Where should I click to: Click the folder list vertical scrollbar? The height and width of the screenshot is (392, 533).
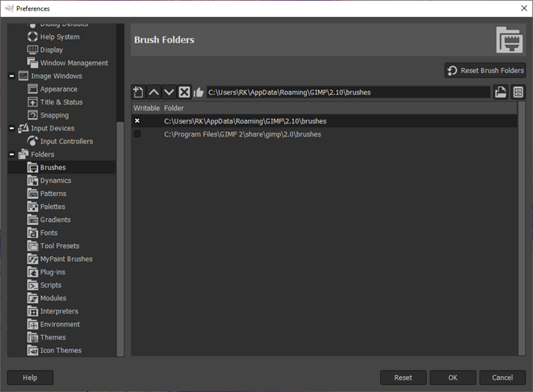pyautogui.click(x=522, y=228)
